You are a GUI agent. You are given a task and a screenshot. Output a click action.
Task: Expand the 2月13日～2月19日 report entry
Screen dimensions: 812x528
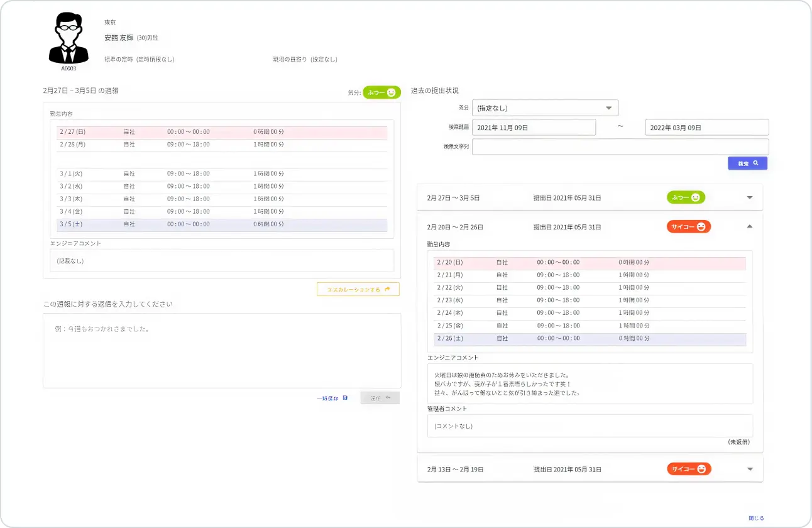[x=749, y=468]
